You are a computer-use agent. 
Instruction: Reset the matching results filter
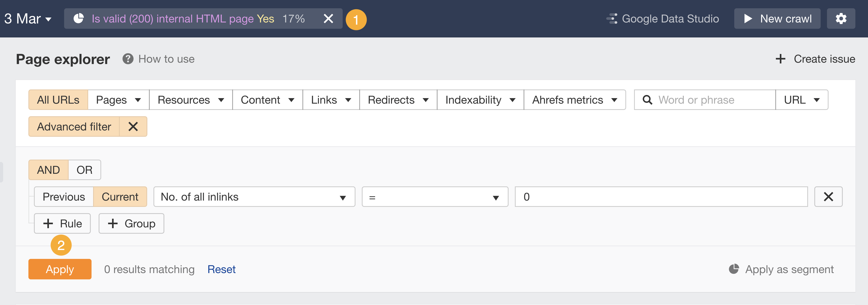click(221, 269)
